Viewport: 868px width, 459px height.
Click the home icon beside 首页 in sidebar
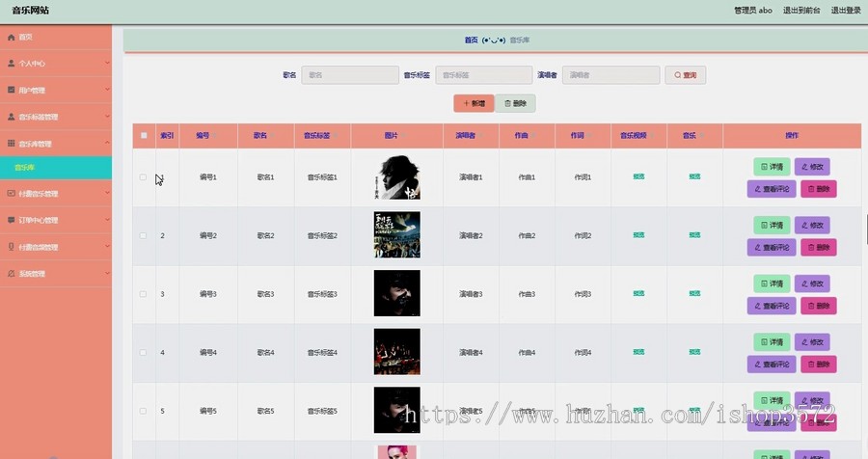pyautogui.click(x=11, y=37)
